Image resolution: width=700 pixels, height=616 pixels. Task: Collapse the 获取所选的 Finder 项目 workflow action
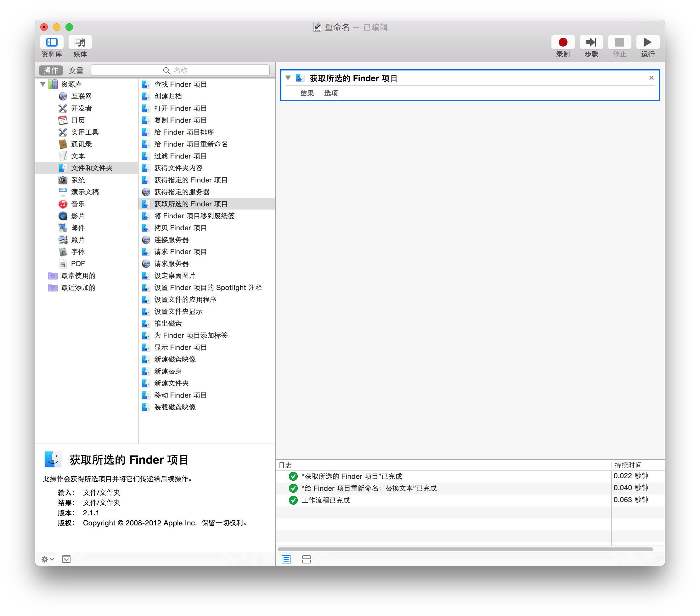point(288,78)
